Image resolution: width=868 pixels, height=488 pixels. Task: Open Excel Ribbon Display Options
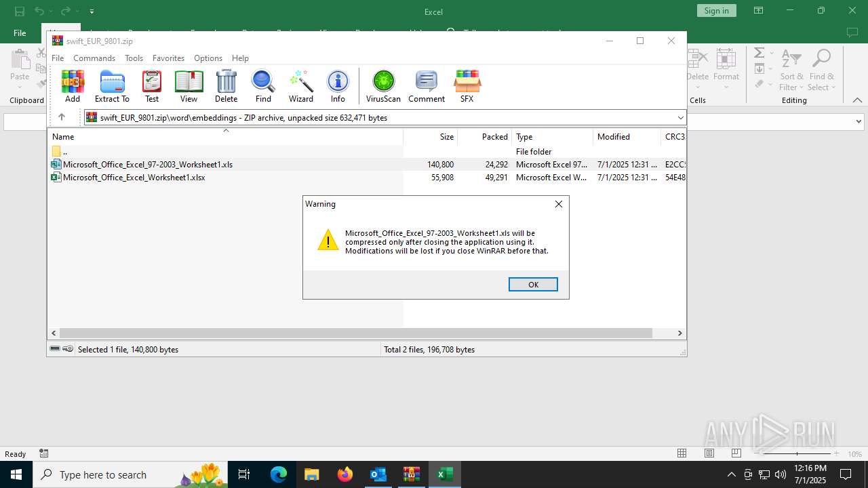[x=758, y=11]
